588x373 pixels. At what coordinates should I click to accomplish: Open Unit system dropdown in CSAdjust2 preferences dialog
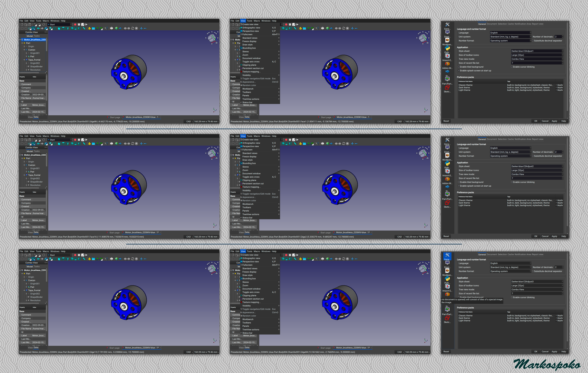pos(511,152)
